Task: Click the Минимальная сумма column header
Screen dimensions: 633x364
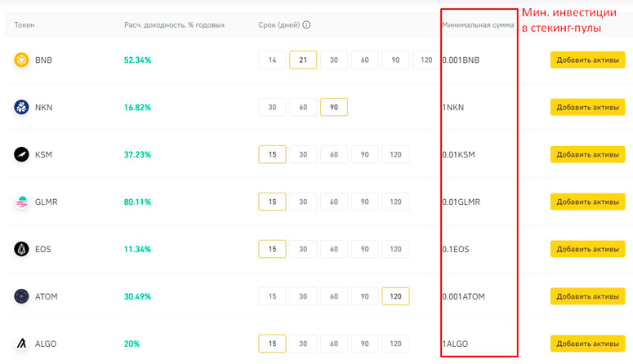Action: tap(478, 24)
